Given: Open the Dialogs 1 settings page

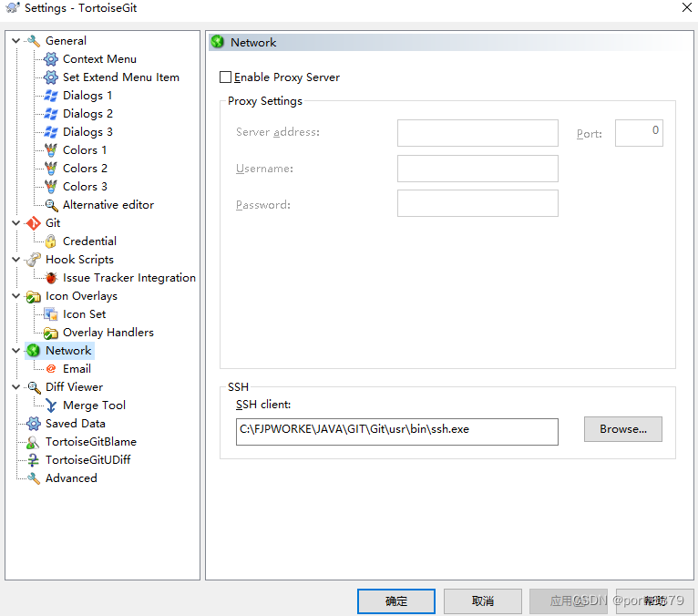Looking at the screenshot, I should pos(87,96).
